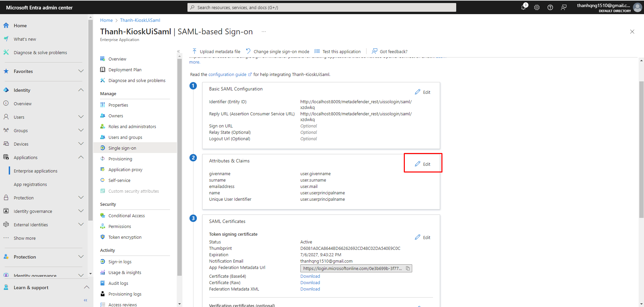Click the Conditional Access icon
This screenshot has width=644, height=307.
click(102, 216)
